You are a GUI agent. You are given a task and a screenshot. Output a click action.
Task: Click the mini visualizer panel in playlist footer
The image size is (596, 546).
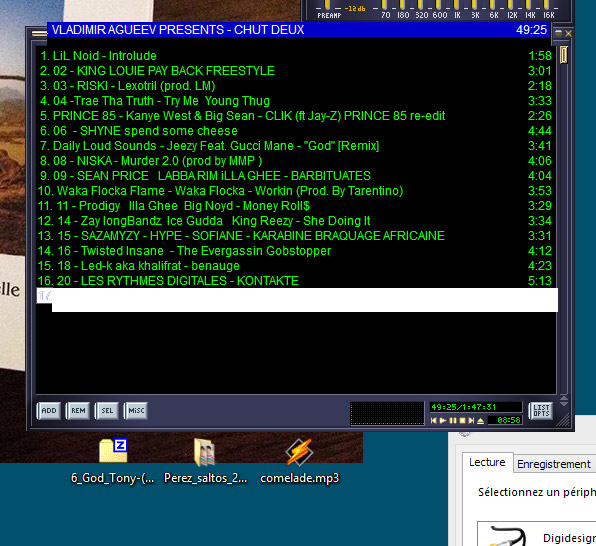pyautogui.click(x=387, y=413)
